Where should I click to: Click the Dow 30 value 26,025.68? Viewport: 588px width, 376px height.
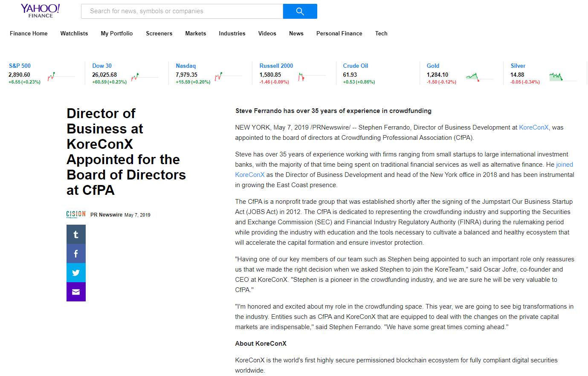tap(104, 75)
